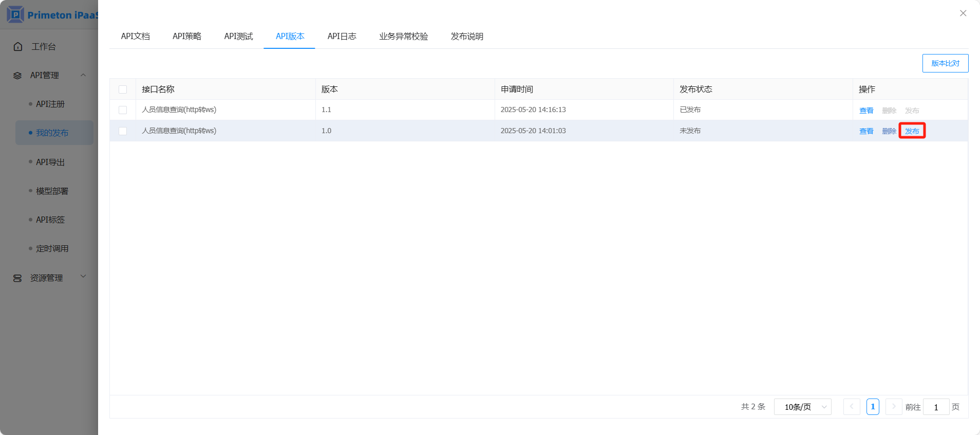Expand the 资源管理 menu chevron
This screenshot has width=980, height=435.
(83, 277)
